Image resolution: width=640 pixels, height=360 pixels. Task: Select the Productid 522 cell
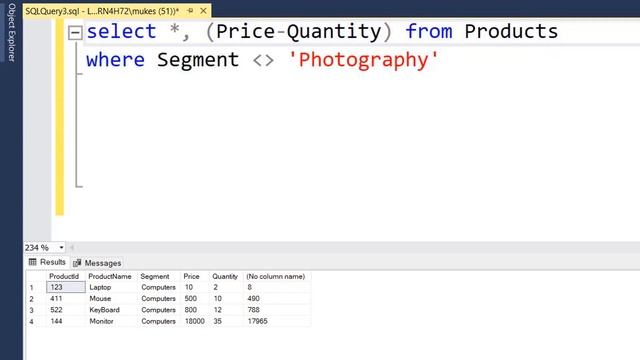pyautogui.click(x=66, y=310)
